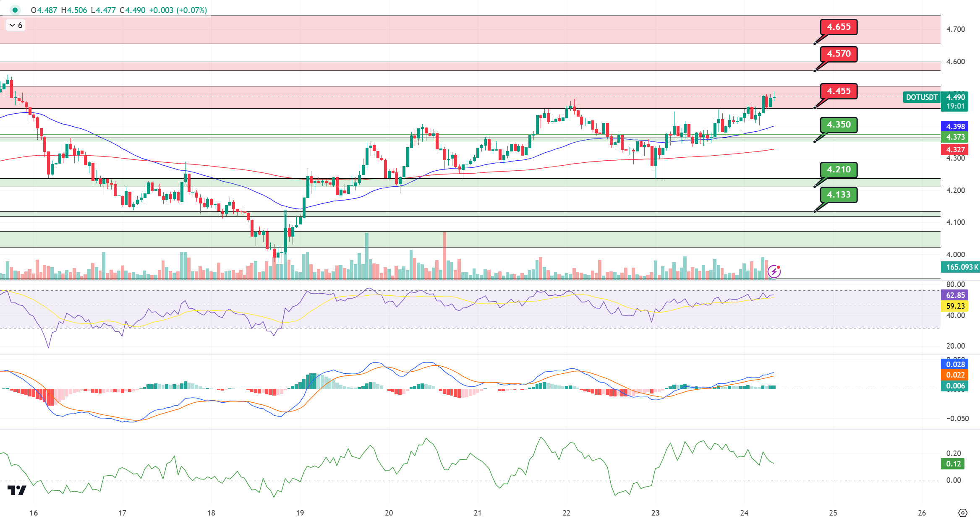
Task: Click the OHLC open value O4.487
Action: [44, 10]
